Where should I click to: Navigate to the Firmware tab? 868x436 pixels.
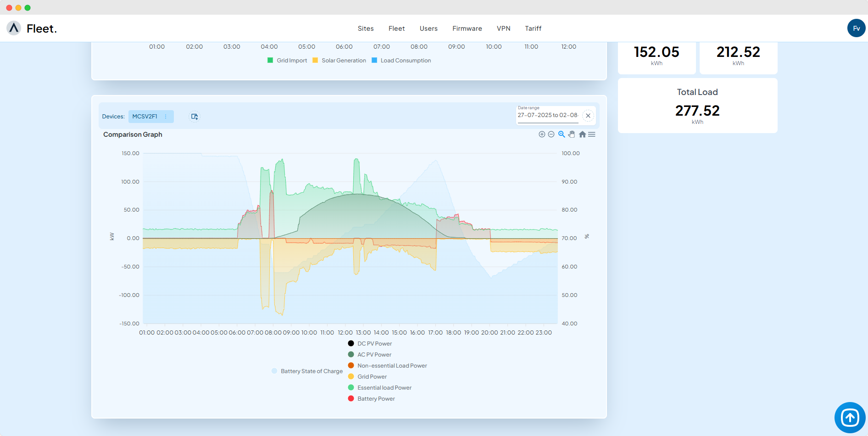(467, 28)
